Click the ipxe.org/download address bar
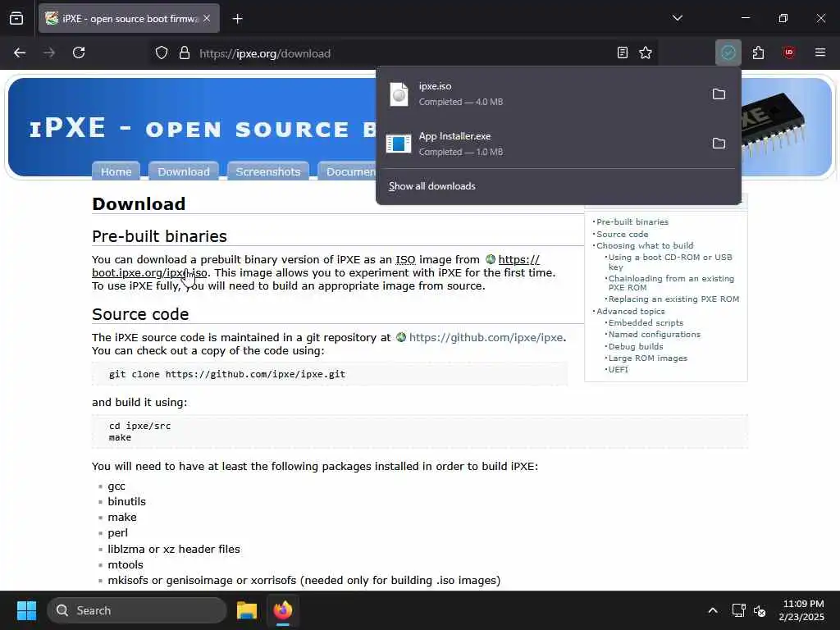This screenshot has height=630, width=840. click(x=402, y=53)
